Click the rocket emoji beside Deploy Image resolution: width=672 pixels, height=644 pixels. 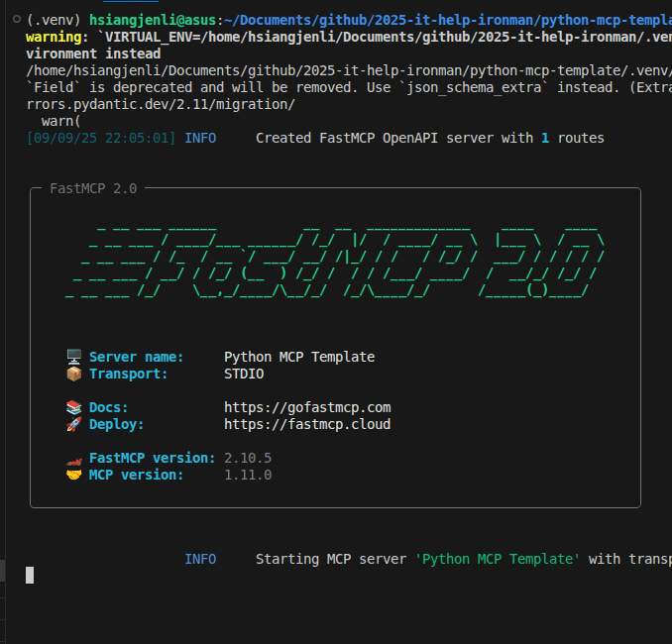coord(73,424)
